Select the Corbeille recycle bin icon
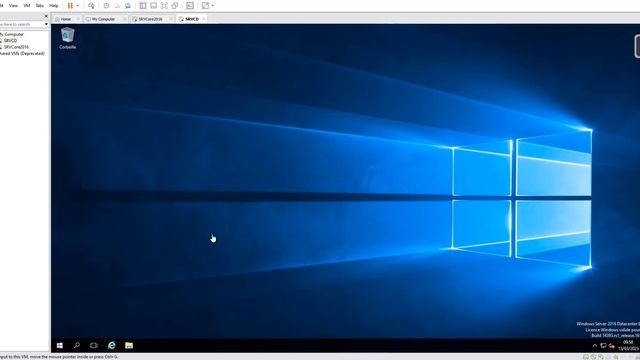This screenshot has width=640, height=360. click(67, 38)
